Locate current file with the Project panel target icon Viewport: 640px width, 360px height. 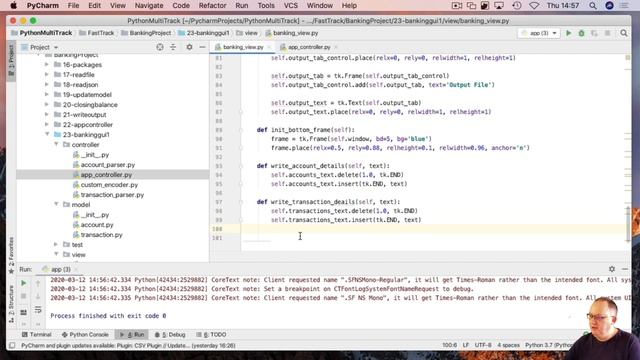(160, 47)
